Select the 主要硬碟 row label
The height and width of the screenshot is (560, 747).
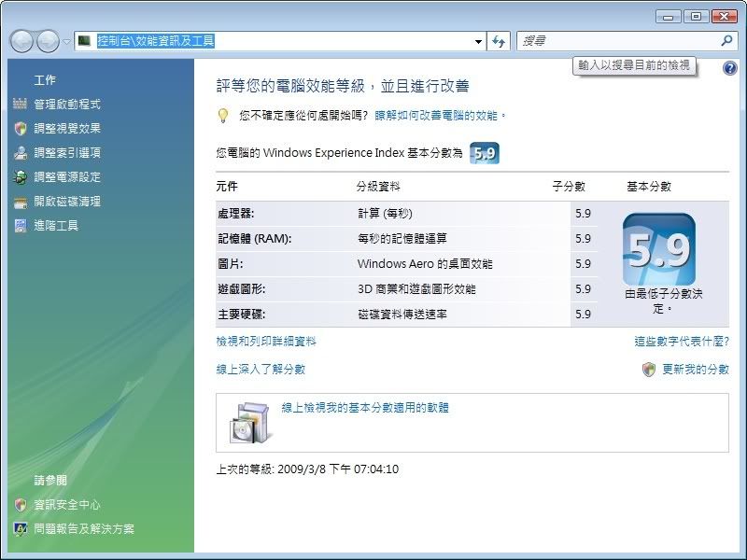[x=242, y=315]
